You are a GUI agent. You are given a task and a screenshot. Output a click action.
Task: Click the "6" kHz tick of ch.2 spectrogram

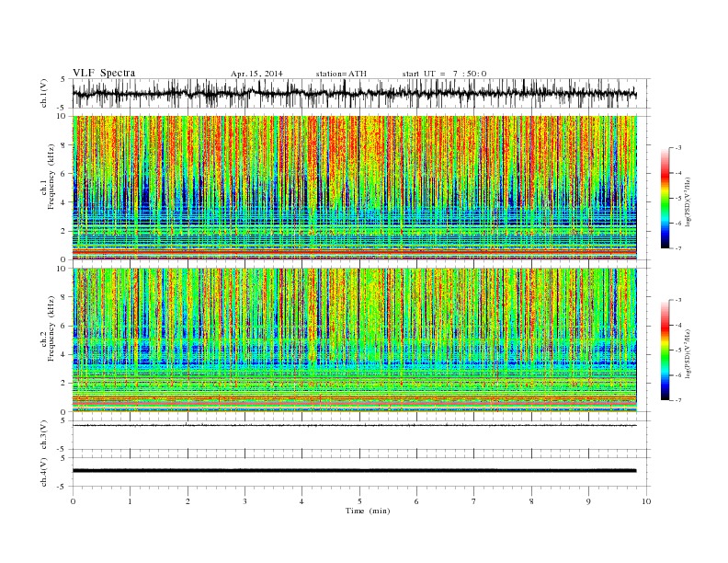[x=64, y=326]
